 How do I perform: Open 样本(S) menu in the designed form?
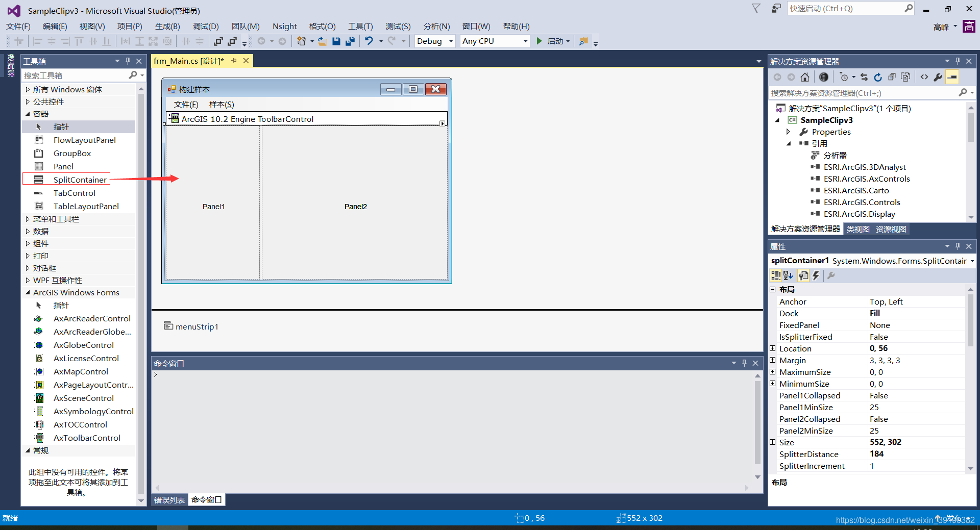[x=222, y=105]
